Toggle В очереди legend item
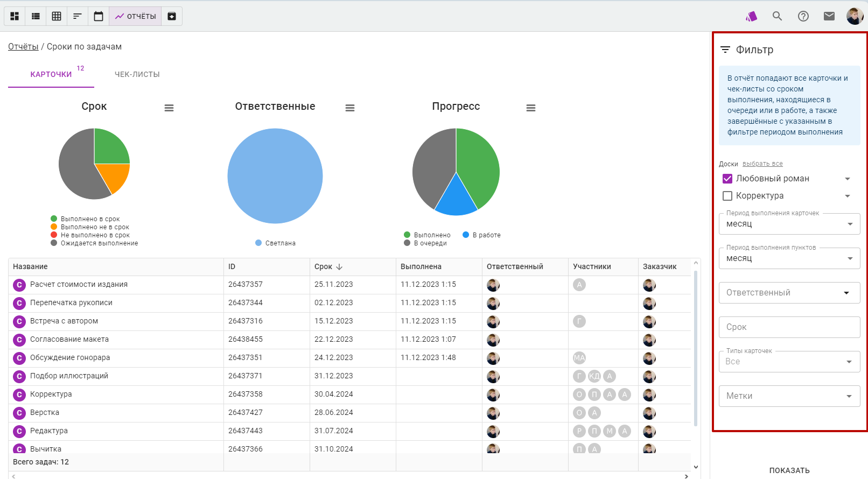 pyautogui.click(x=425, y=243)
